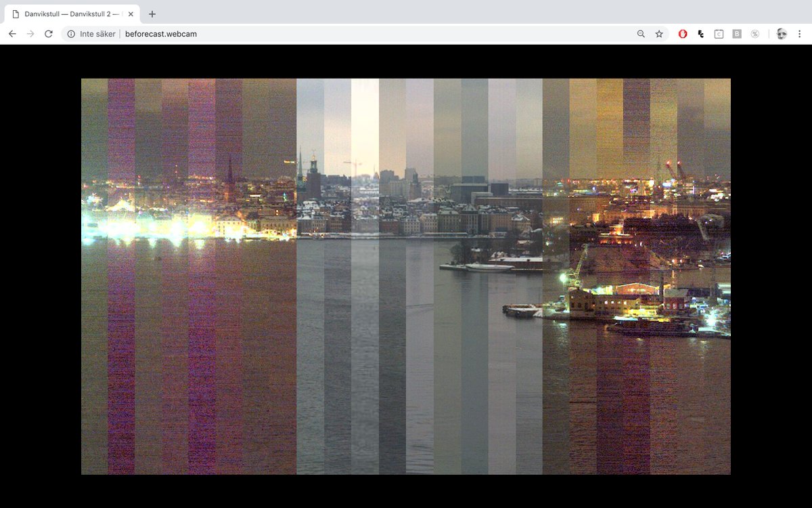
Task: Click the B extension icon
Action: tap(736, 33)
